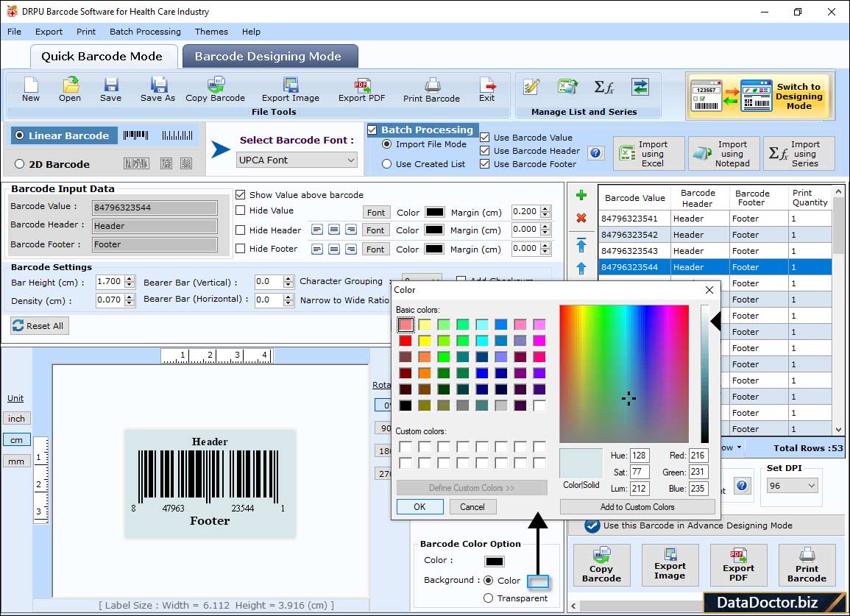Click bottom Copy Barcode button

602,565
